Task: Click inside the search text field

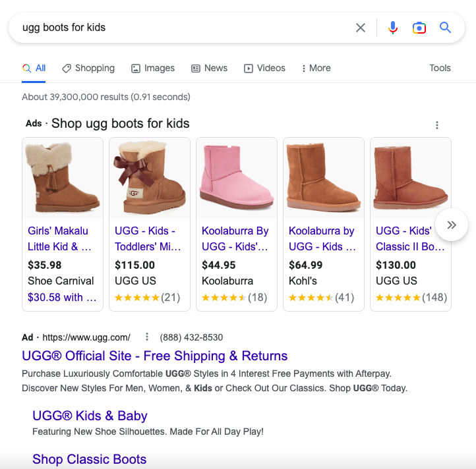Action: 178,28
